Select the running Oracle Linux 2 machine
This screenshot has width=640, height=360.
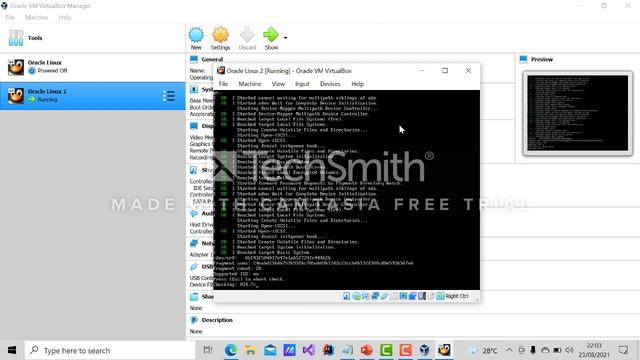point(92,96)
